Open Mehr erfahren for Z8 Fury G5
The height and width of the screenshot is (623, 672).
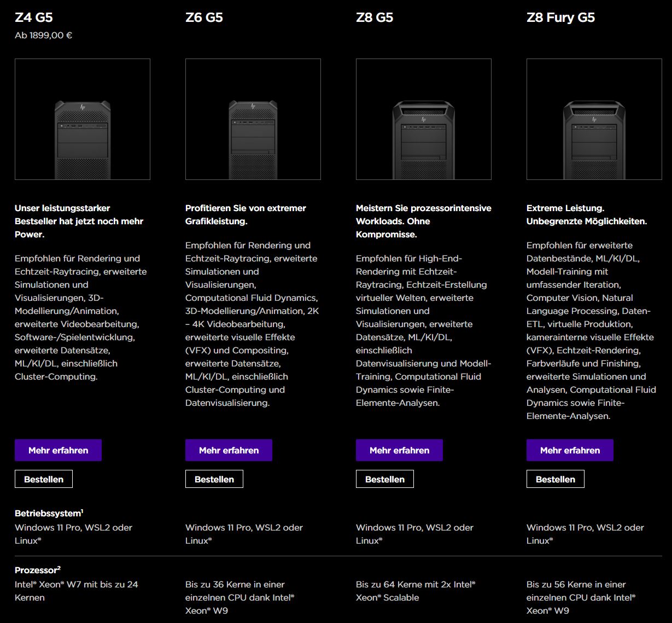(570, 450)
